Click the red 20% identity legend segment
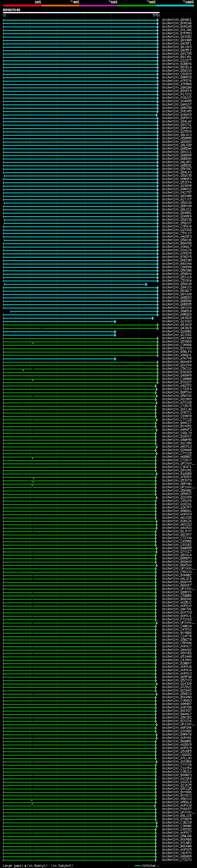The width and height of the screenshot is (197, 868). coord(22,6)
